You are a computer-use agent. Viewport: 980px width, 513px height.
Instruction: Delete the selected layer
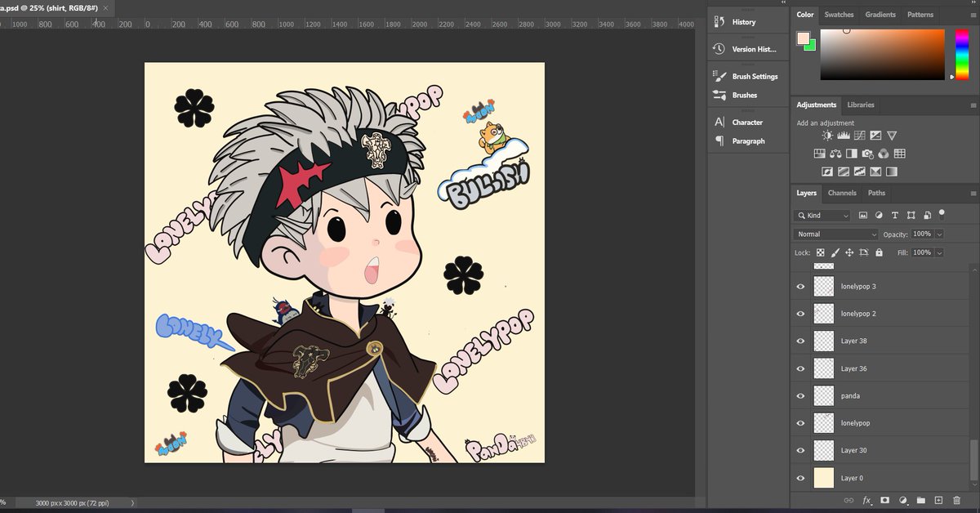(x=956, y=500)
